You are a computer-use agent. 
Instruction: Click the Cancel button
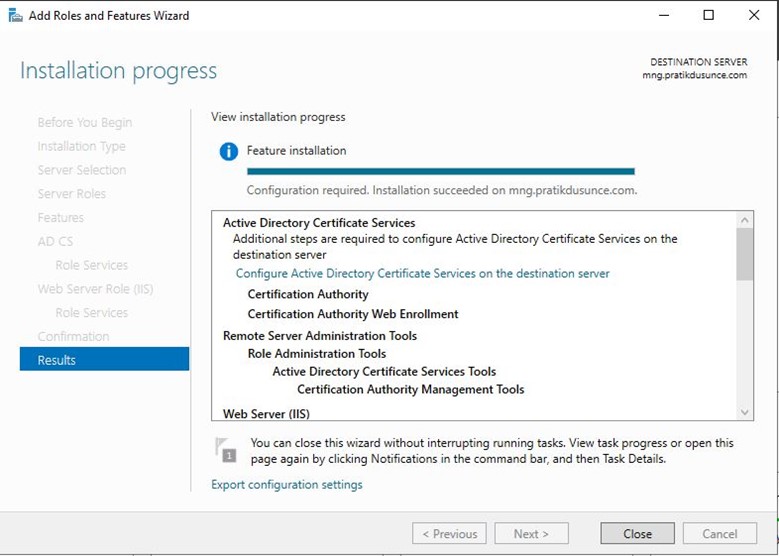[x=720, y=534]
